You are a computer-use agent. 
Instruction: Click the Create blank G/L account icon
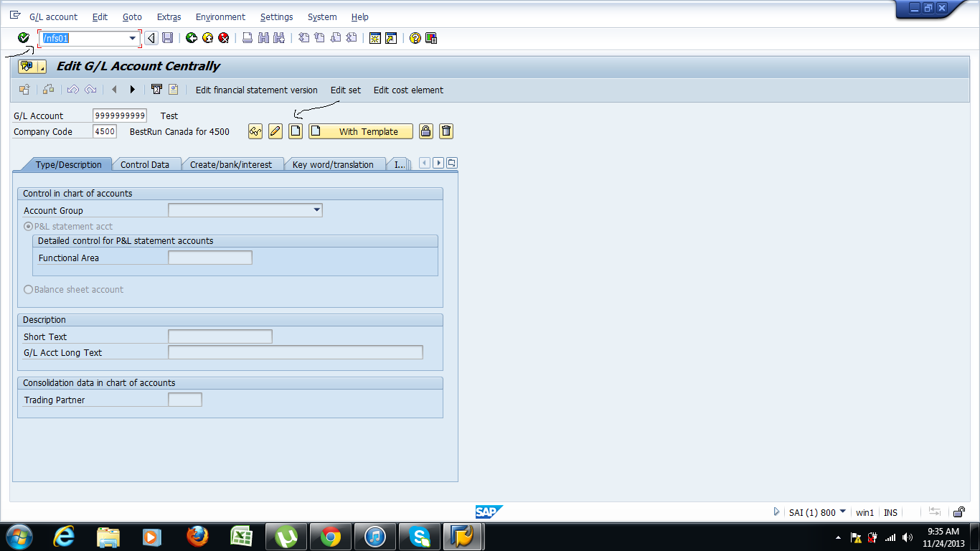click(295, 131)
